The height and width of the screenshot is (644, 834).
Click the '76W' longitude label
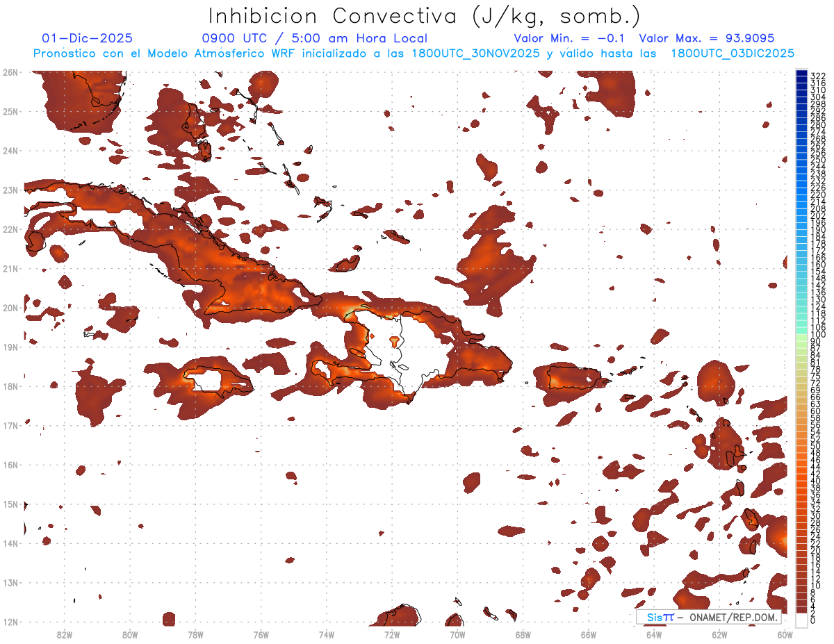click(x=261, y=634)
